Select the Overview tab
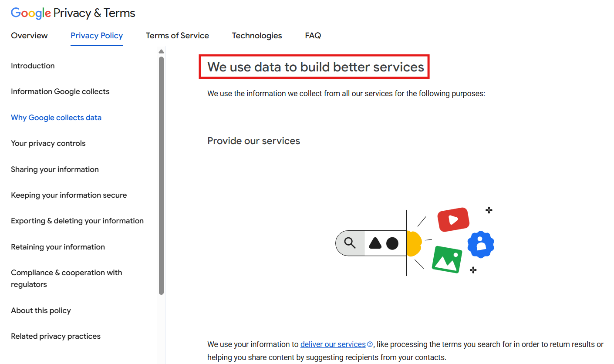The image size is (614, 364). click(x=29, y=35)
